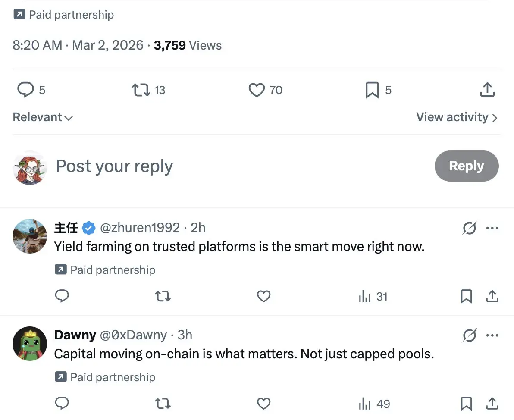Open more options on Dawny's reply
Screen dimensions: 514x420
492,335
